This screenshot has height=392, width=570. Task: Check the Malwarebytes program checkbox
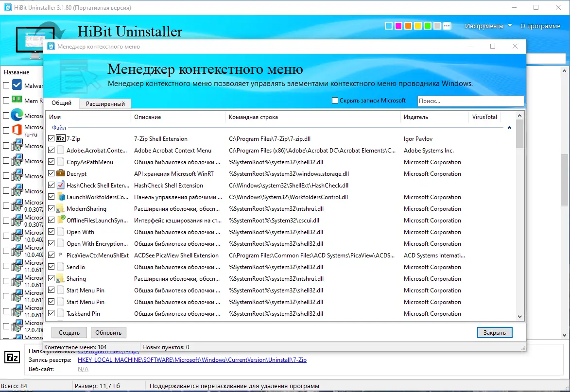pos(6,85)
